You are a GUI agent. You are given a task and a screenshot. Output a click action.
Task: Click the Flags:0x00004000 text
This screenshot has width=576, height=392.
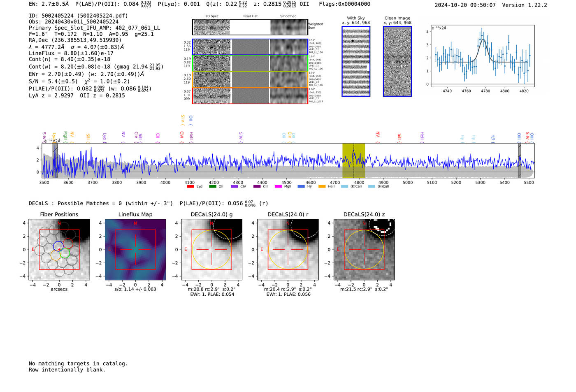click(344, 4)
